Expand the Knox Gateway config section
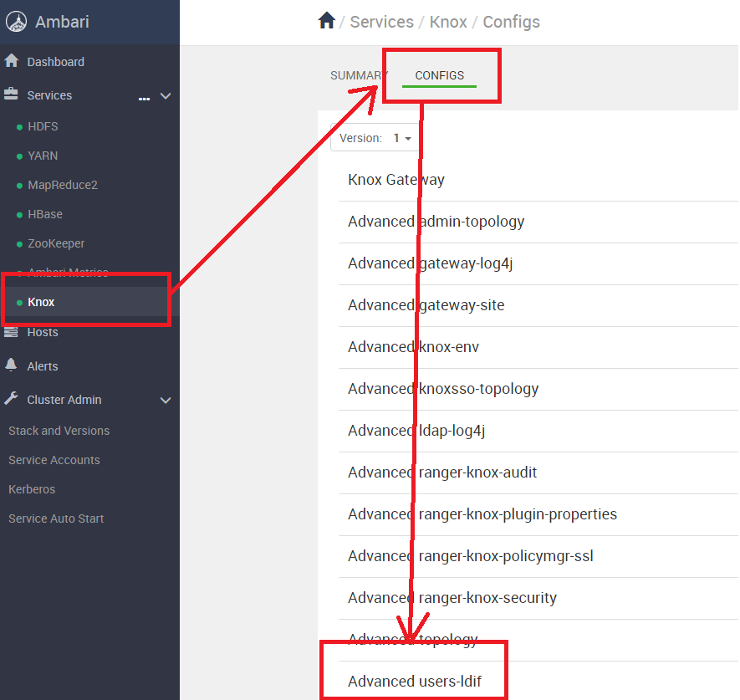 coord(396,180)
